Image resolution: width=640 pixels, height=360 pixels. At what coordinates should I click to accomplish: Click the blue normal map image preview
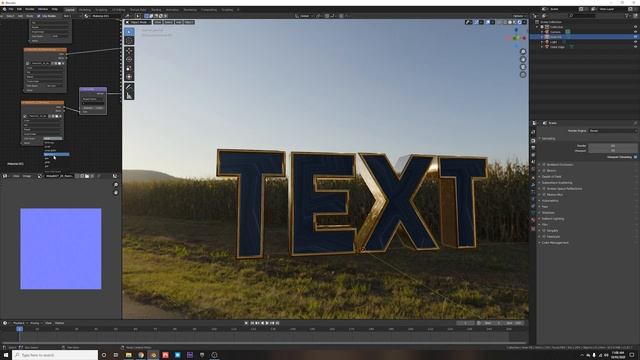click(x=61, y=249)
